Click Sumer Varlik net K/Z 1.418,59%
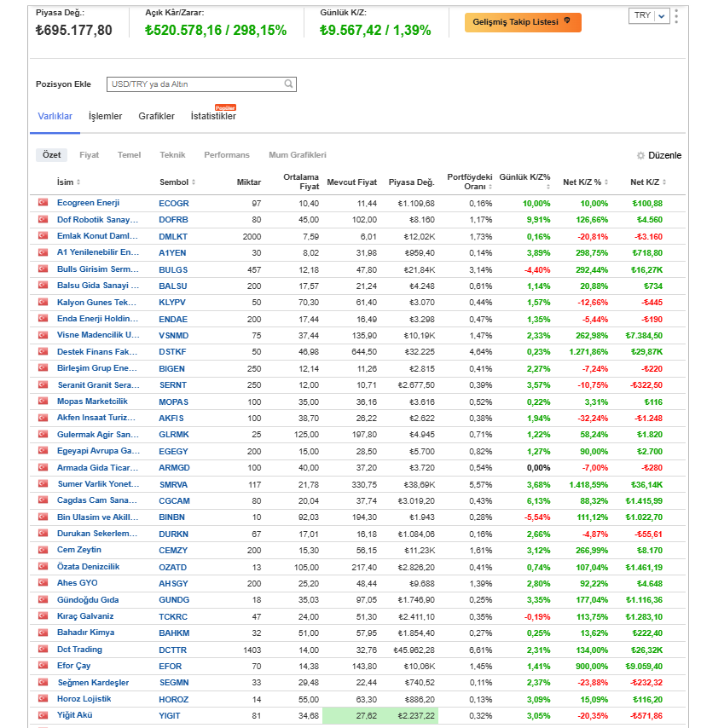This screenshot has height=728, width=701. [x=588, y=485]
